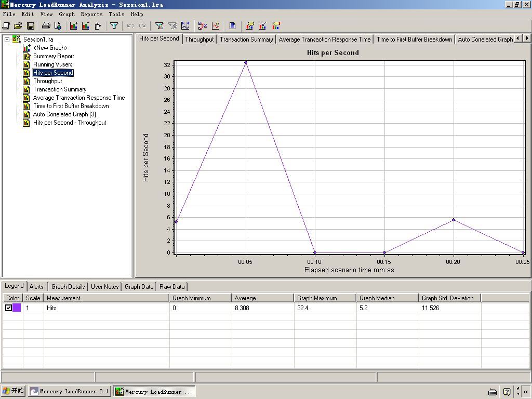Open a session with the folder icon
Screen dimensions: 532x399
pos(18,25)
